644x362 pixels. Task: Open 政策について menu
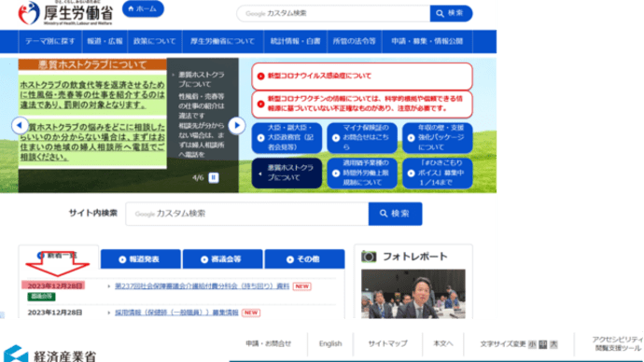coord(154,41)
